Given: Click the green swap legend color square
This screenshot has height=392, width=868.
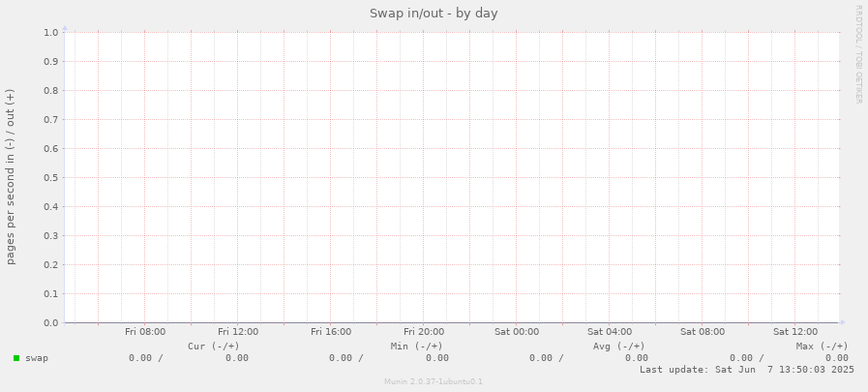Looking at the screenshot, I should click(x=16, y=358).
